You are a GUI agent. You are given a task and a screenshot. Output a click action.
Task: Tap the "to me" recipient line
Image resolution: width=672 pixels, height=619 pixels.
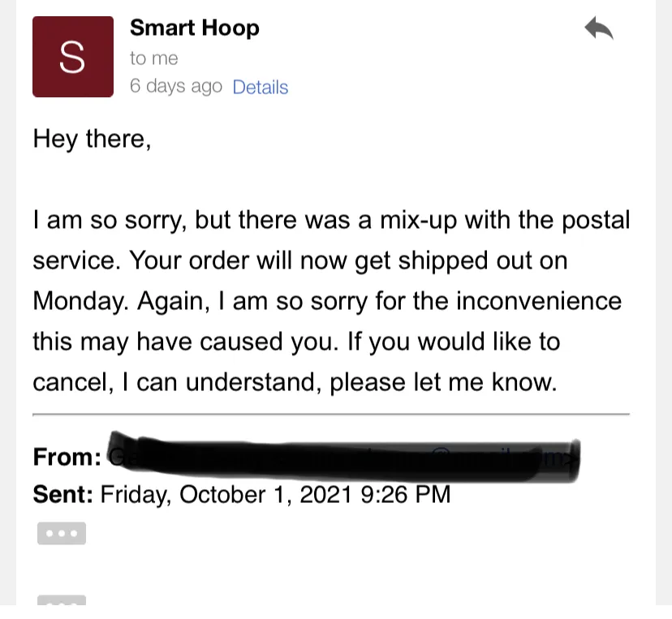[154, 58]
